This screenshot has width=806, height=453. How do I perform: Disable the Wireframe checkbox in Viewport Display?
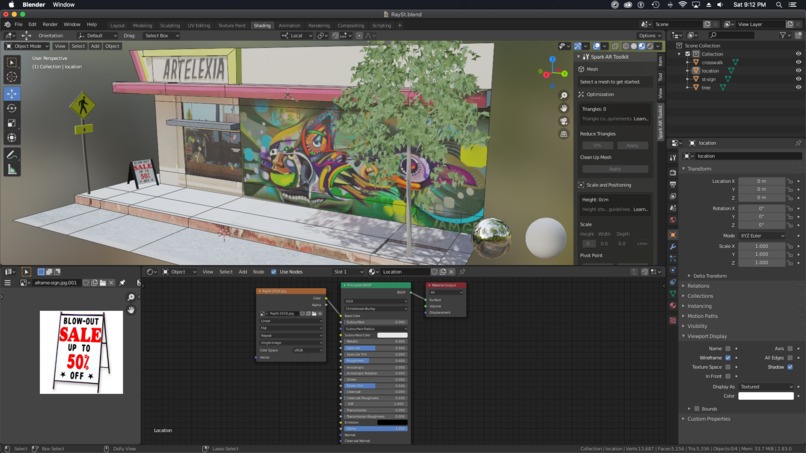coord(728,358)
